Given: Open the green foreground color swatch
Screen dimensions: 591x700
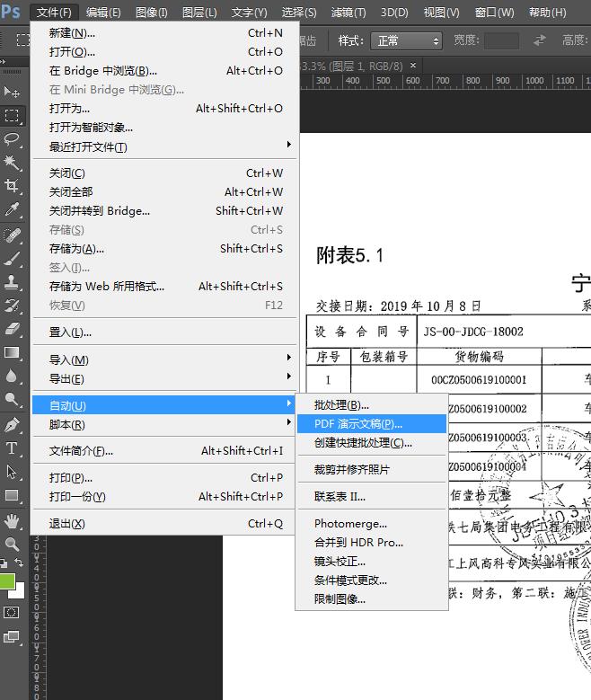Looking at the screenshot, I should 6,580.
